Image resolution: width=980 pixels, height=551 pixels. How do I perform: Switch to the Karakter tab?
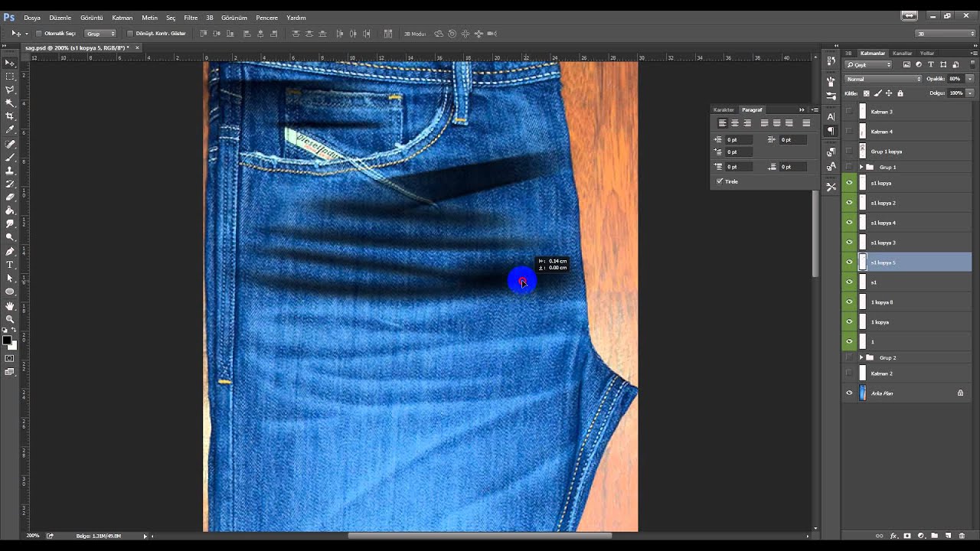coord(724,109)
